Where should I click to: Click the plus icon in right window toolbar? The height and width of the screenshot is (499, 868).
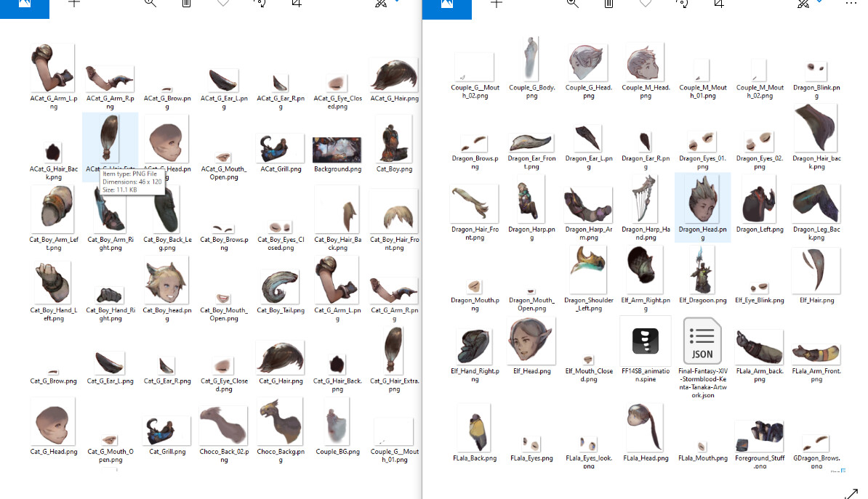tap(497, 4)
